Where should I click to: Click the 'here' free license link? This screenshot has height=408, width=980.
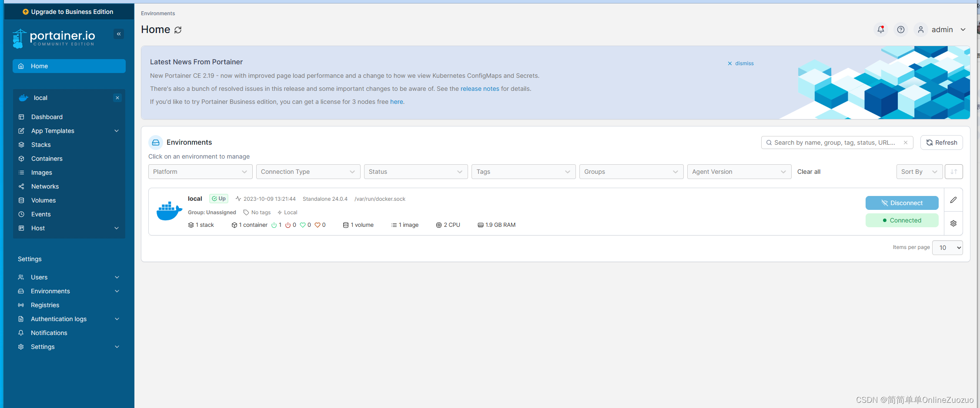coord(396,102)
